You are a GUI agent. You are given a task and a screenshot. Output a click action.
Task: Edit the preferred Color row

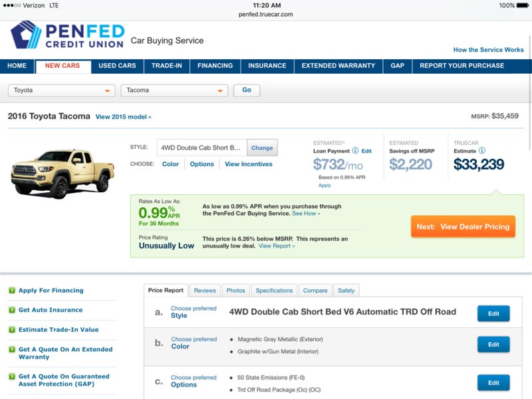(x=493, y=344)
